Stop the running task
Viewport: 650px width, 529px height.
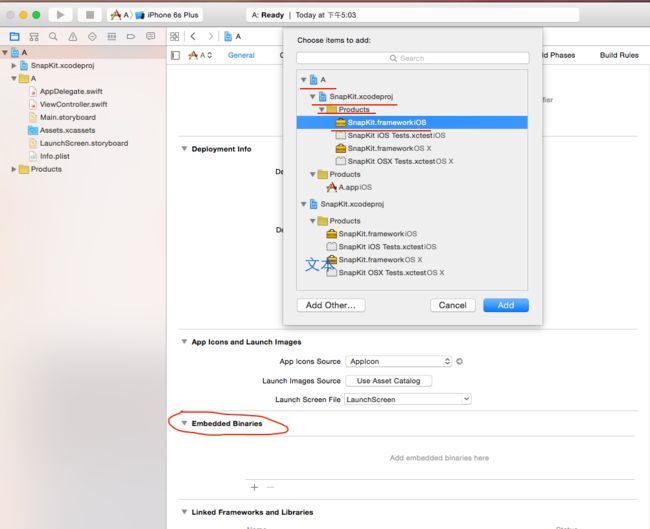pos(90,15)
